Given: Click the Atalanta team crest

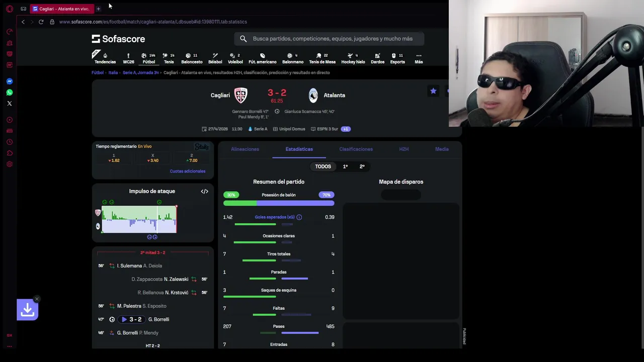Looking at the screenshot, I should [x=313, y=95].
